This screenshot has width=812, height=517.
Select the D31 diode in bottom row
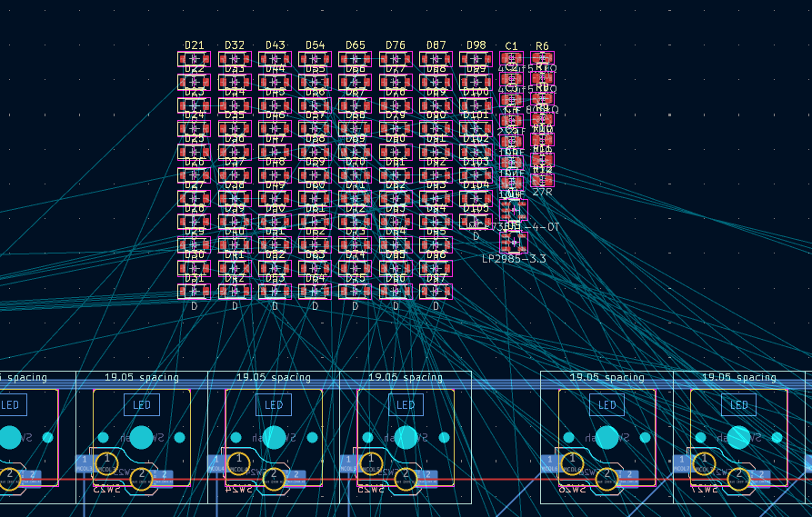point(194,292)
